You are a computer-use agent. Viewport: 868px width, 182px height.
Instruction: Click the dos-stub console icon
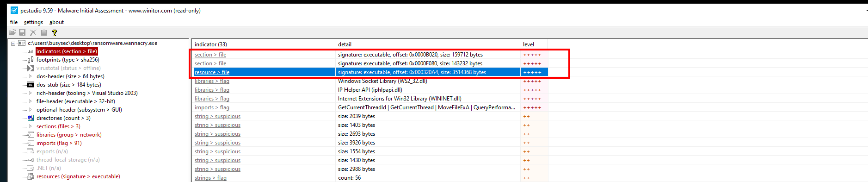31,85
